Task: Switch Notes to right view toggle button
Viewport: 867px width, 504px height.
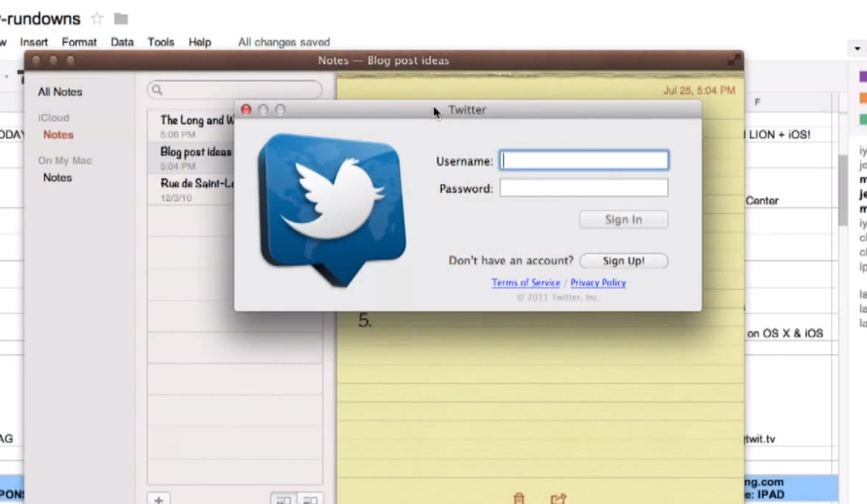Action: 309,499
